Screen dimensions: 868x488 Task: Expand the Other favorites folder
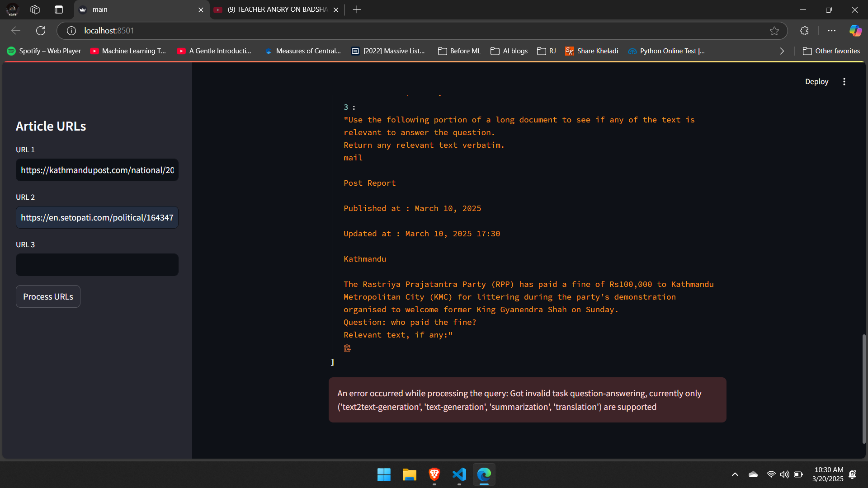click(x=831, y=51)
